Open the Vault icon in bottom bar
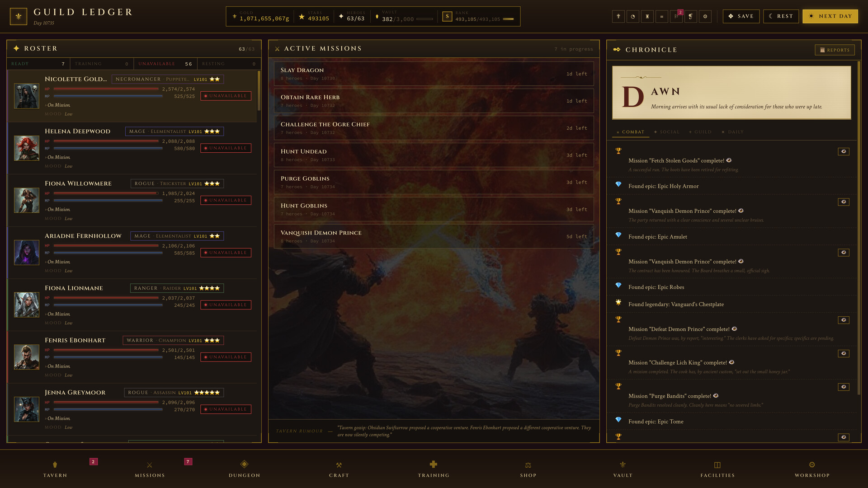The height and width of the screenshot is (488, 868). click(623, 465)
